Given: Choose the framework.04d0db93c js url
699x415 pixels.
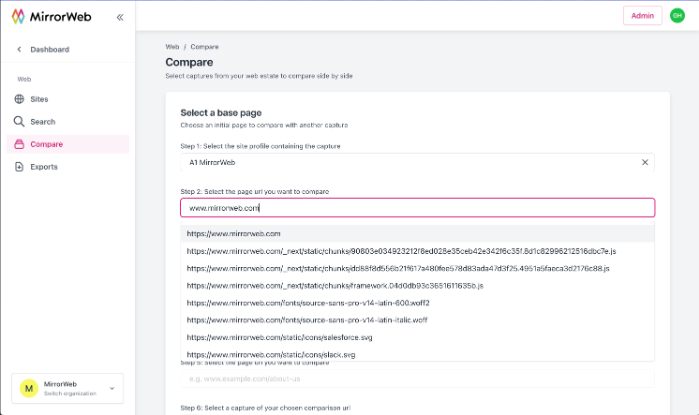Looking at the screenshot, I should 417,285.
